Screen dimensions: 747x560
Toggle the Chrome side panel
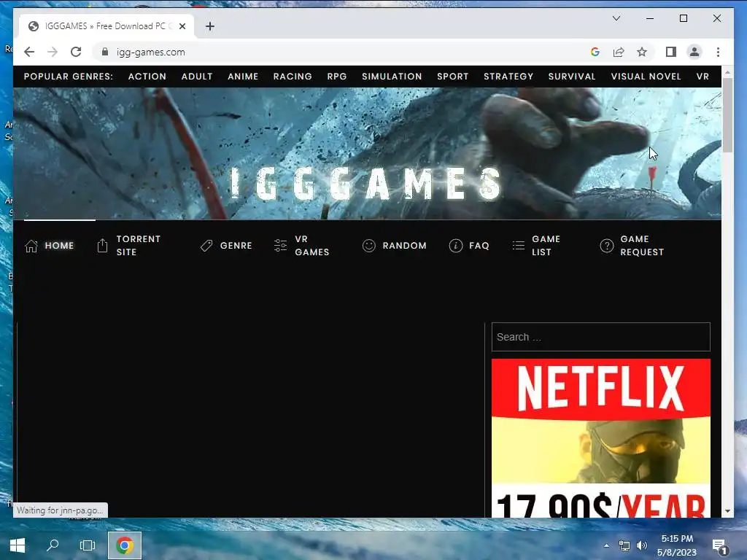point(671,52)
